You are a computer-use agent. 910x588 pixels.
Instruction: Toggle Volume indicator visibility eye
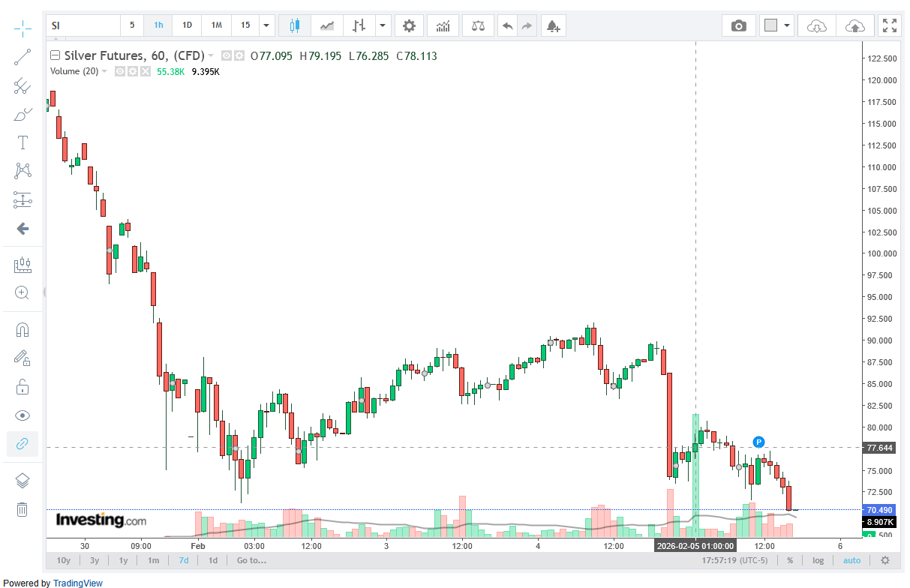tap(119, 71)
